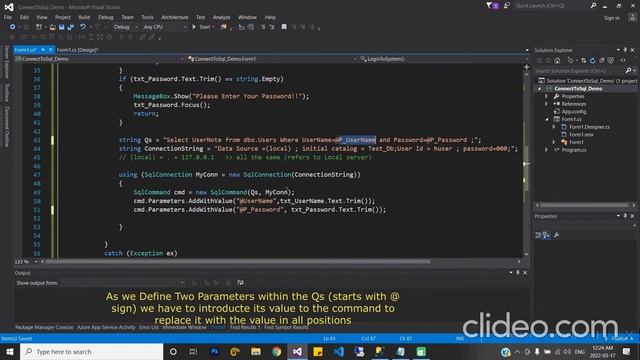Open the Windows Start menu
The image size is (640, 360).
10,351
